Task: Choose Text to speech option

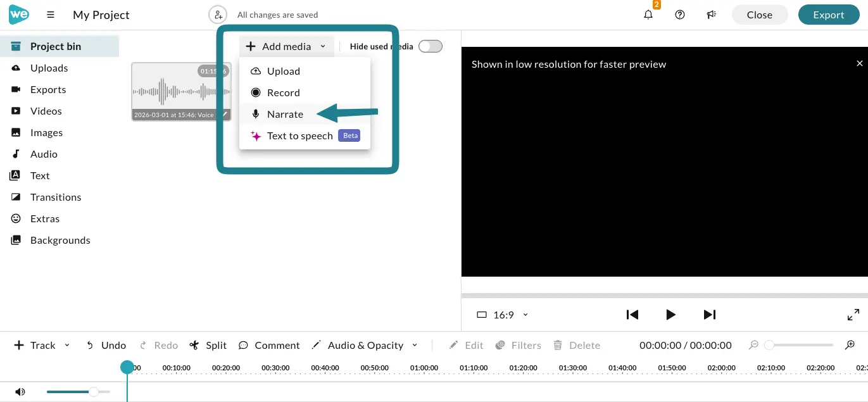Action: coord(305,135)
